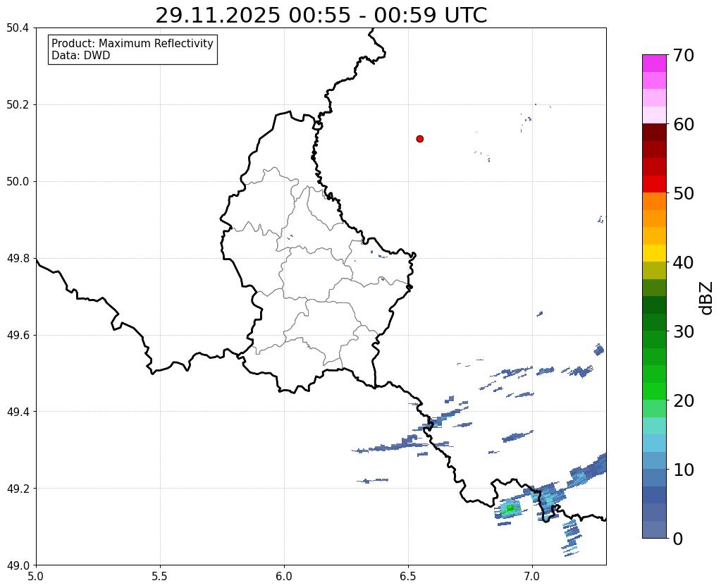Click the title "29.11.2025 00:55 - 00:59 UTC"
This screenshot has height=588, width=721.
pyautogui.click(x=321, y=16)
